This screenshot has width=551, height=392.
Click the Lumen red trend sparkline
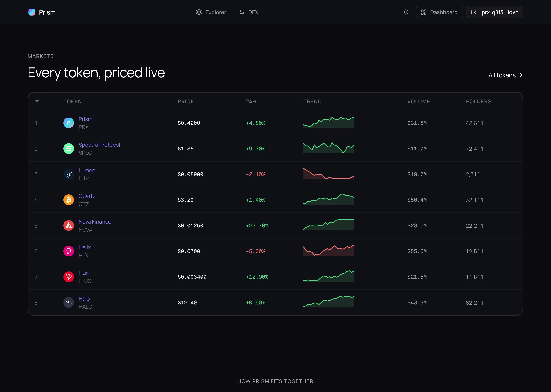328,173
